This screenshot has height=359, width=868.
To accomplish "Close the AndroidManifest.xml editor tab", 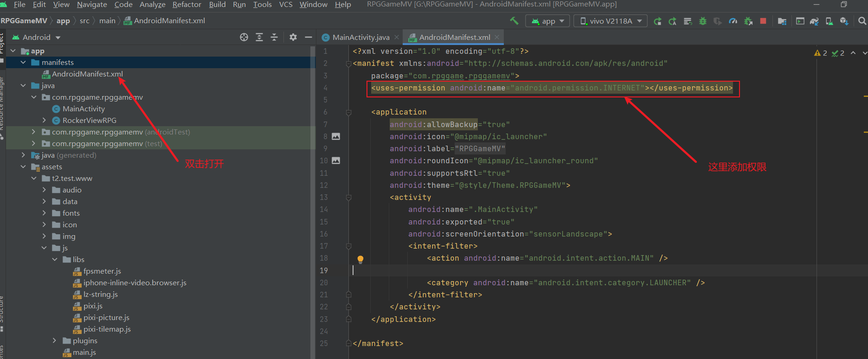I will 497,37.
